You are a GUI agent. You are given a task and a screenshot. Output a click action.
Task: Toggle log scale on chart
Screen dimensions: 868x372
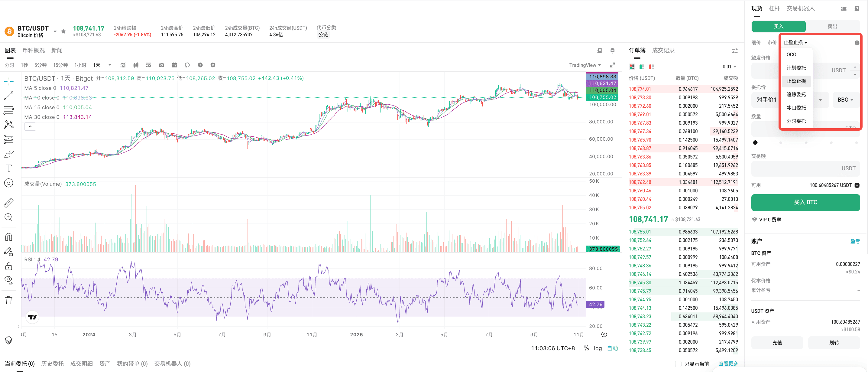tap(598, 348)
